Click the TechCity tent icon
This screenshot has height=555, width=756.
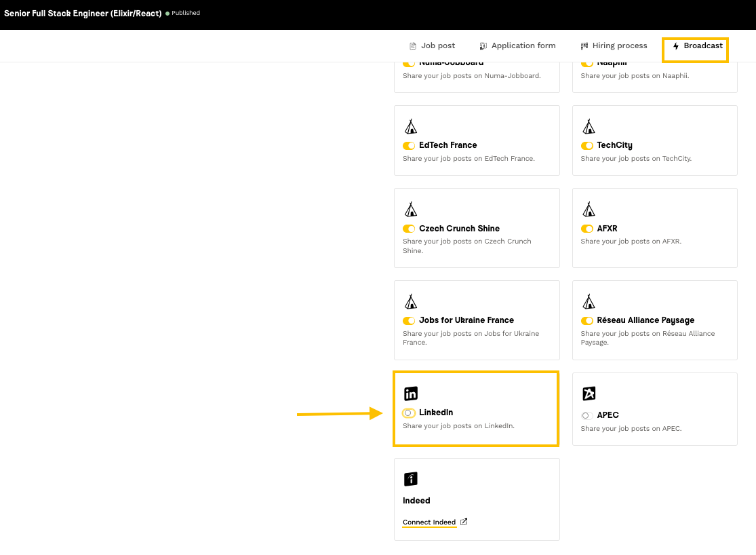[589, 127]
